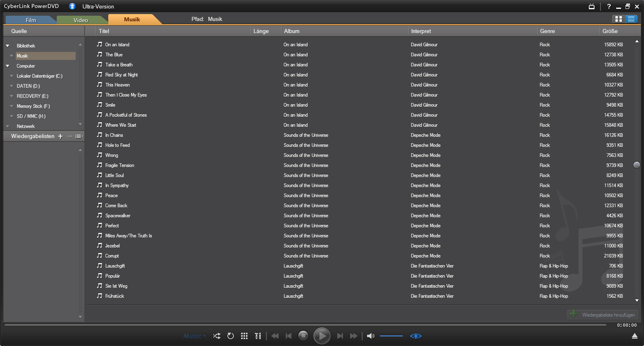Select the track "Red Sky at Night"
Screen dimensions: 644x346
pos(122,75)
